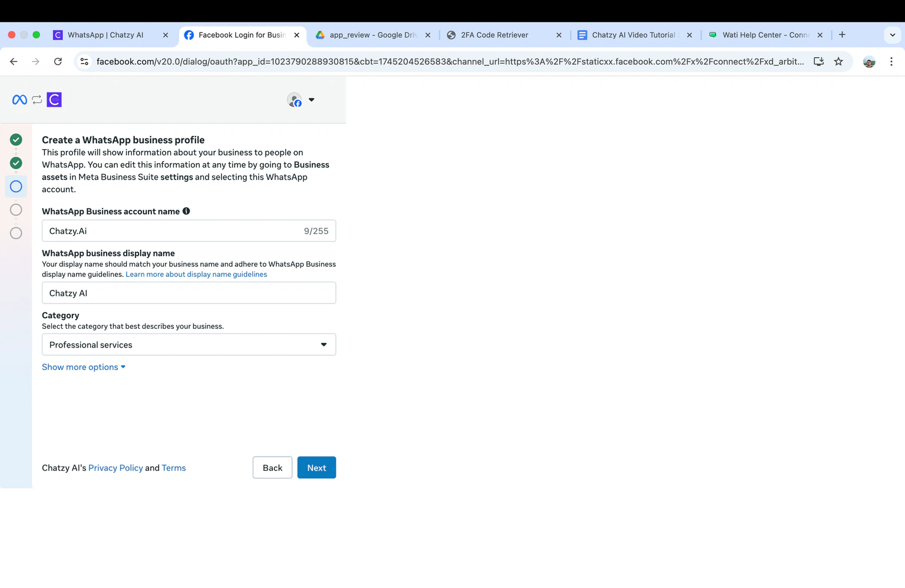Click the first completed step checkmark
Viewport: 905px width, 588px height.
16,140
